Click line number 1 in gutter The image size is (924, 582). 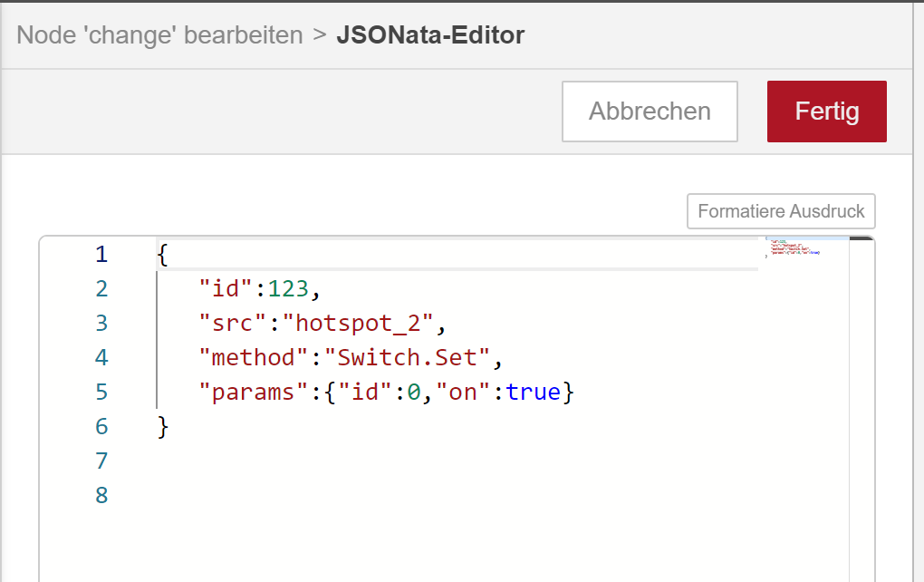click(x=101, y=254)
